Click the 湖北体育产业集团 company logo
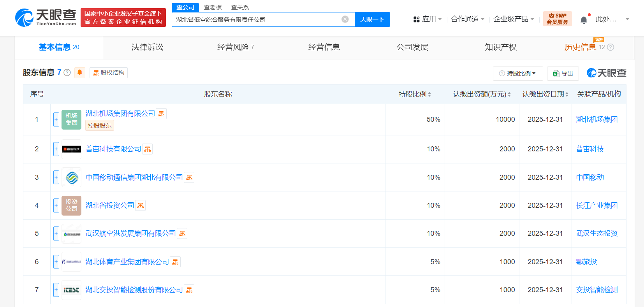644x307 pixels. point(71,262)
